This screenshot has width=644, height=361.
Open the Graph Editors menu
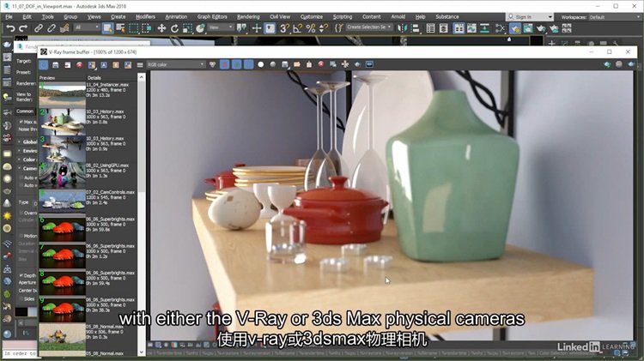click(212, 17)
